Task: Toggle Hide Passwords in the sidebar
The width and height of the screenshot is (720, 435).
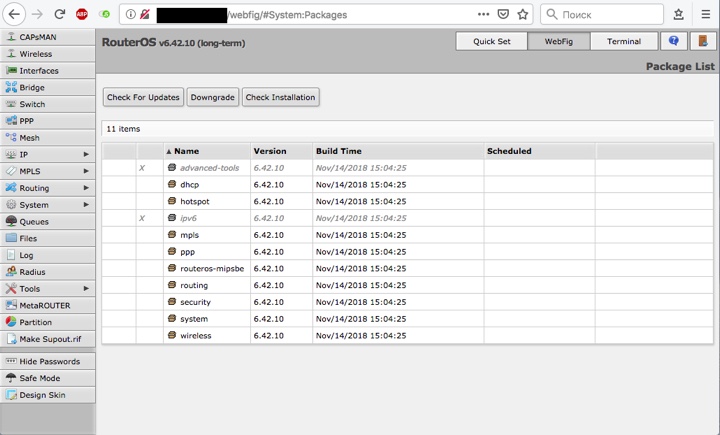Action: pos(48,362)
